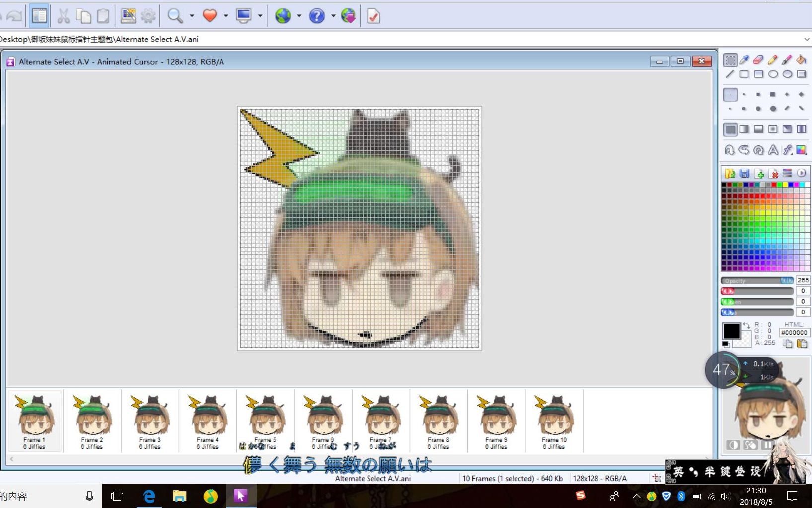
Task: Select the filled rectangle shape tool
Action: (758, 74)
